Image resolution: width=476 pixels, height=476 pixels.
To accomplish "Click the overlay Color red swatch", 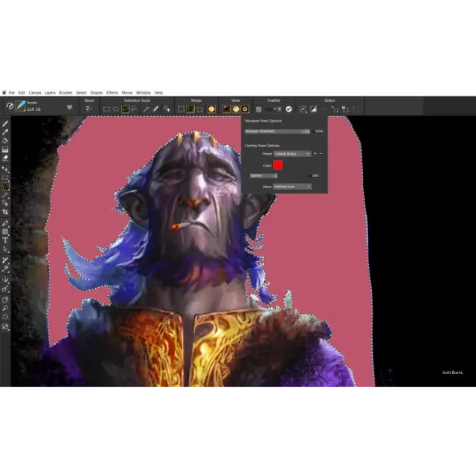I will click(277, 165).
